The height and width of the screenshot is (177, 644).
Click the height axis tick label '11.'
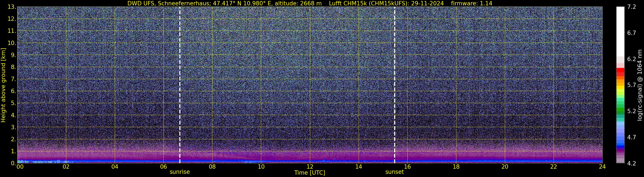12,31
